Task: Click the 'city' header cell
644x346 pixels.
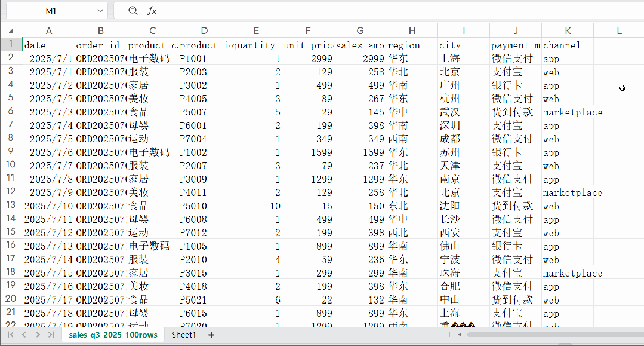Action: (464, 45)
